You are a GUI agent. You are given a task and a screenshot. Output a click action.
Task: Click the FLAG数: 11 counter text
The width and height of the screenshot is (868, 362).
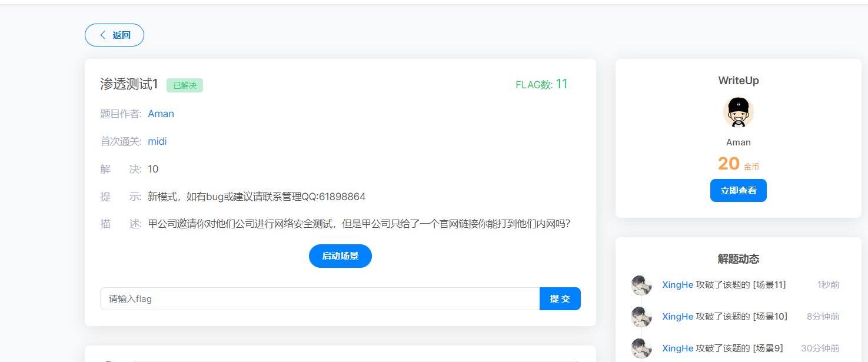point(541,84)
